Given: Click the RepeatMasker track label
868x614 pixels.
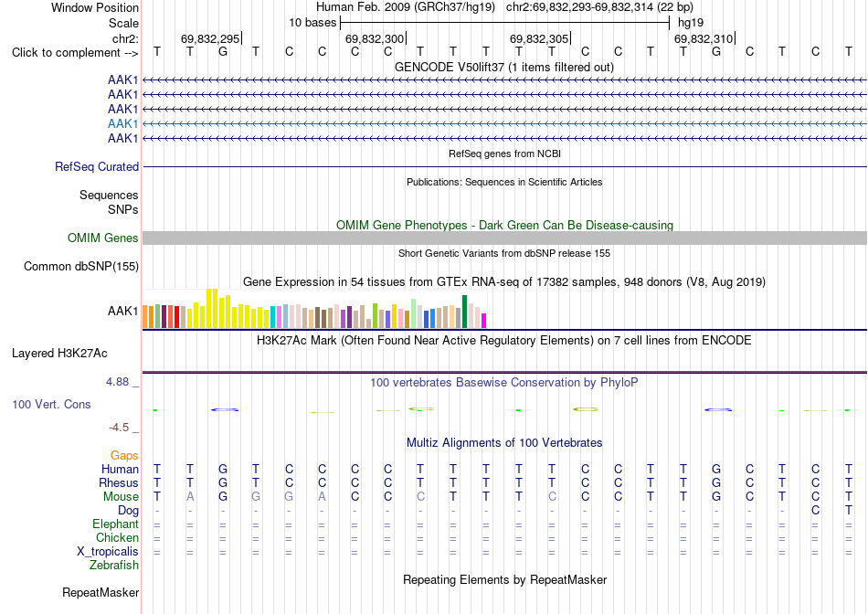Looking at the screenshot, I should point(101,592).
